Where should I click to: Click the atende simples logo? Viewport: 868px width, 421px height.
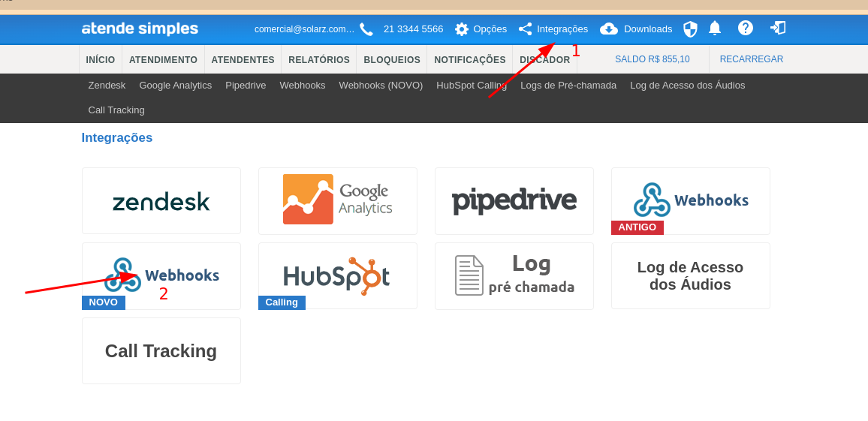(x=140, y=29)
